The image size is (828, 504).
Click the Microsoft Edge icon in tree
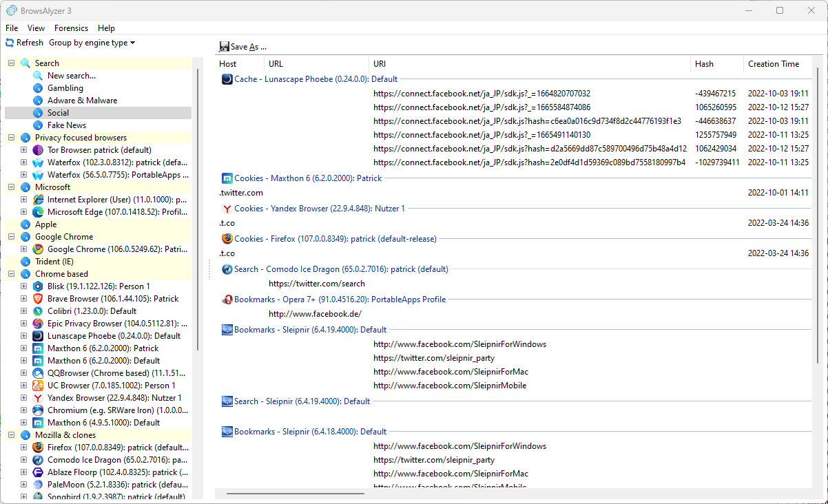(38, 212)
